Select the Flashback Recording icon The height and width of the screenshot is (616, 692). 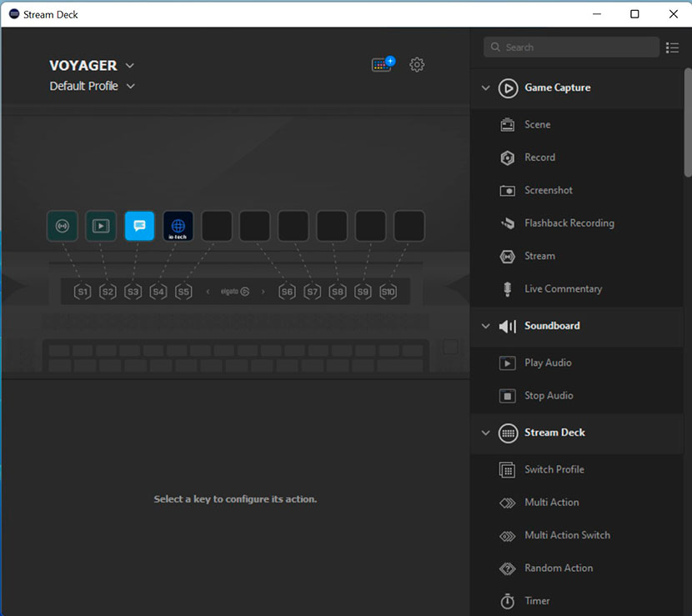click(x=507, y=223)
